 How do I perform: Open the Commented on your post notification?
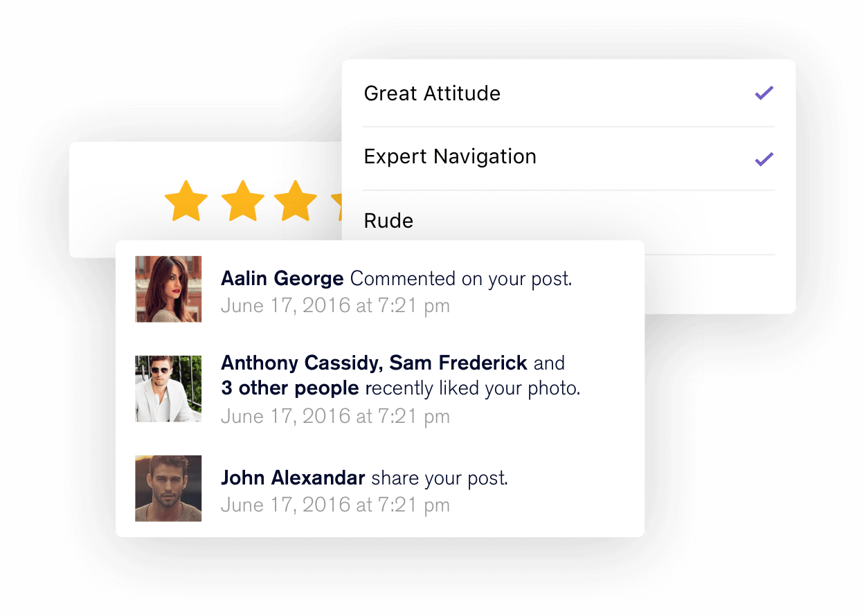[461, 279]
